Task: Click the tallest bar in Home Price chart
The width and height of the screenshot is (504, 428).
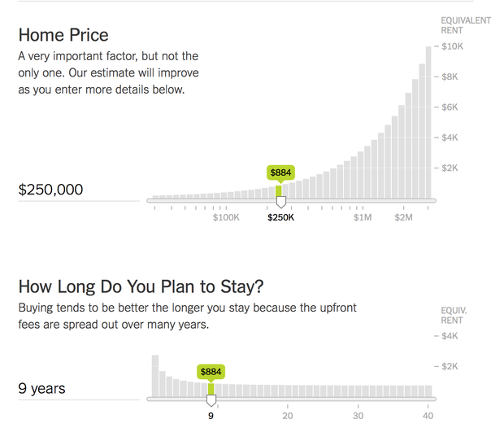Action: click(428, 122)
